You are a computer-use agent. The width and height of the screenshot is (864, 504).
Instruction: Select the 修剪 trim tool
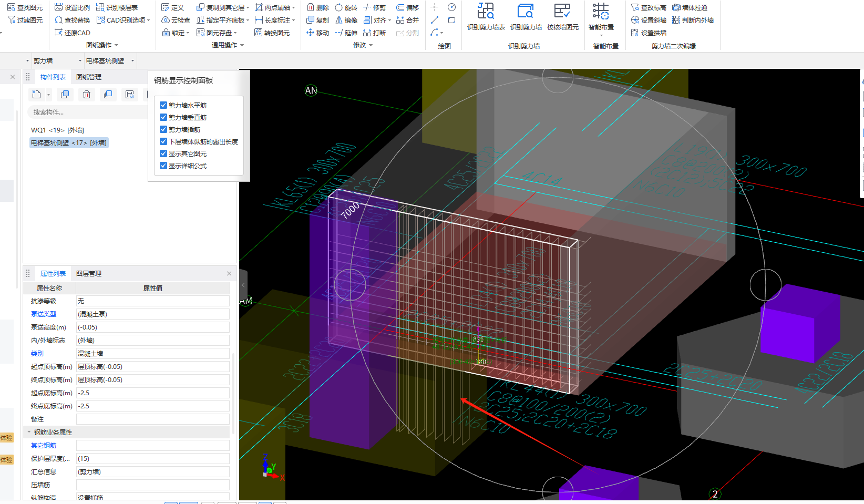(374, 7)
